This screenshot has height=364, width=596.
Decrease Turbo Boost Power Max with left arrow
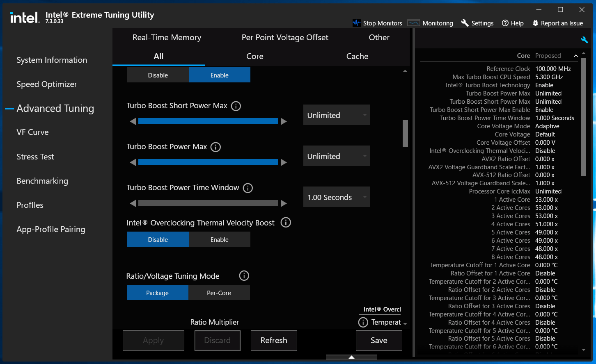point(133,162)
